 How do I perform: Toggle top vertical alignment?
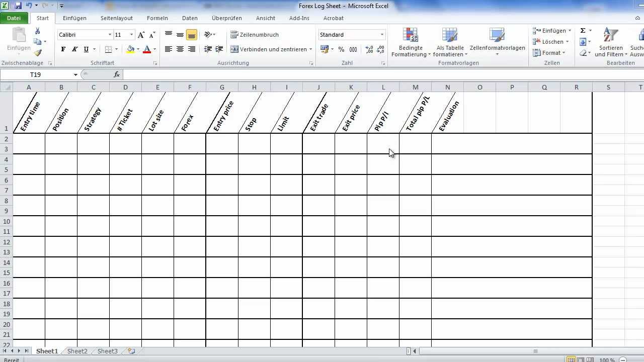point(169,35)
